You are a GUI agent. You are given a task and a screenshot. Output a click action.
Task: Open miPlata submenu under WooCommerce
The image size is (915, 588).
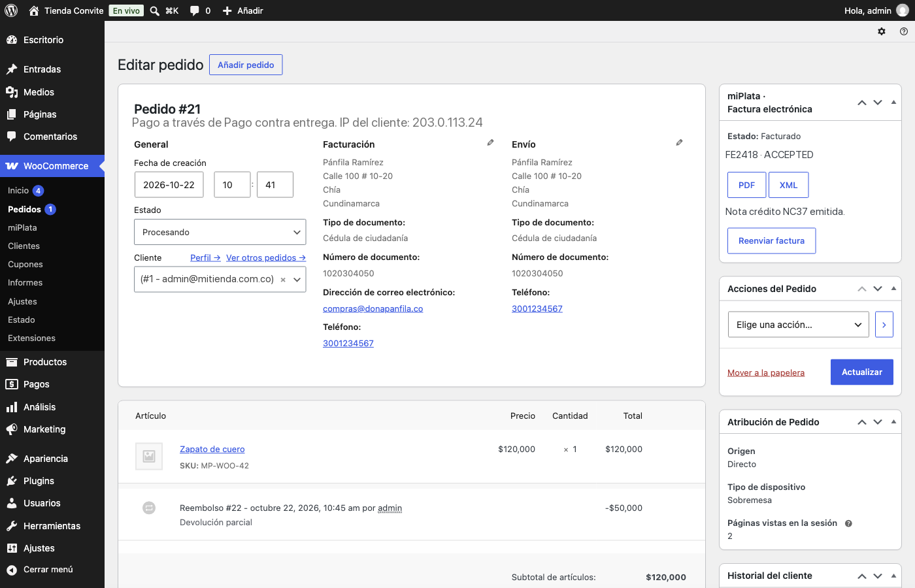coord(22,227)
